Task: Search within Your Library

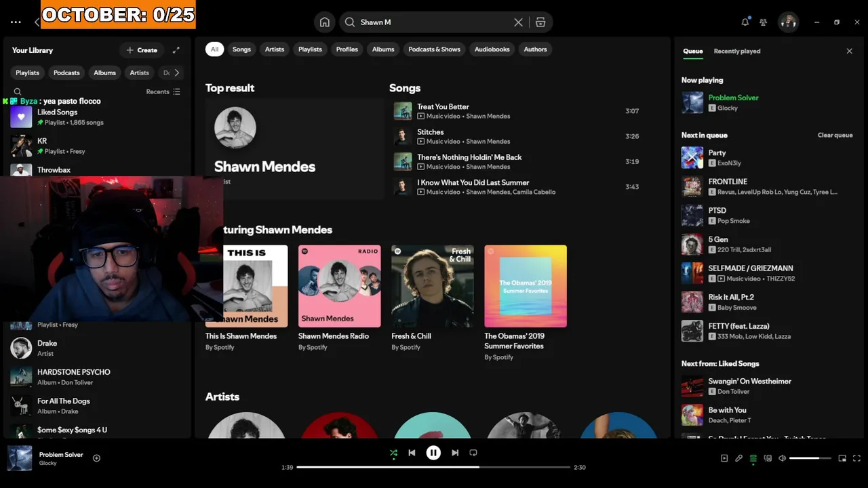Action: [x=18, y=91]
